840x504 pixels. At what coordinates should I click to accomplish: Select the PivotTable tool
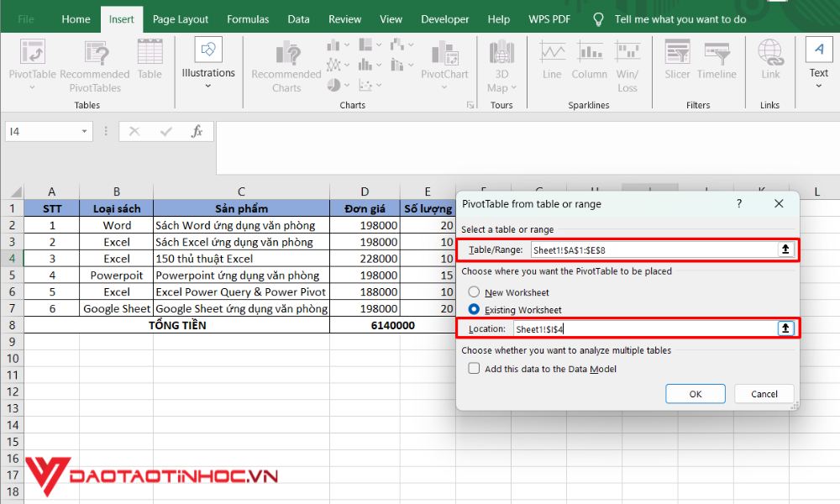tap(32, 63)
